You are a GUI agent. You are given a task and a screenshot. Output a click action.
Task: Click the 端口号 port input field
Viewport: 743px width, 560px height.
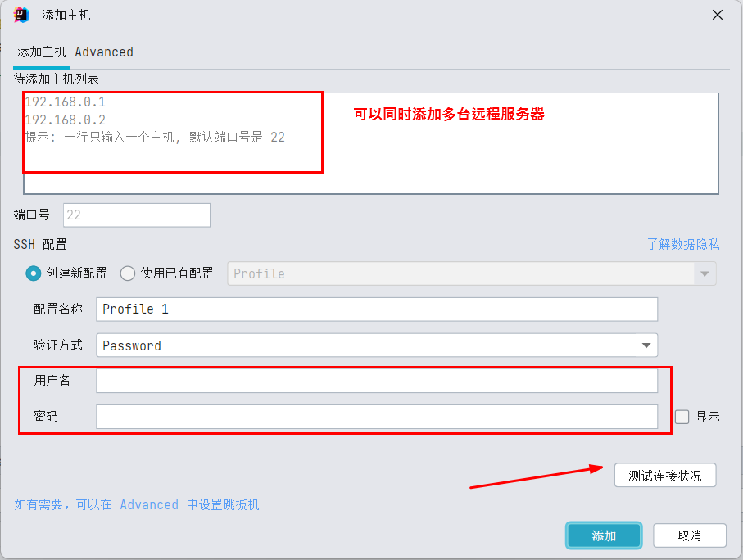[x=137, y=215]
